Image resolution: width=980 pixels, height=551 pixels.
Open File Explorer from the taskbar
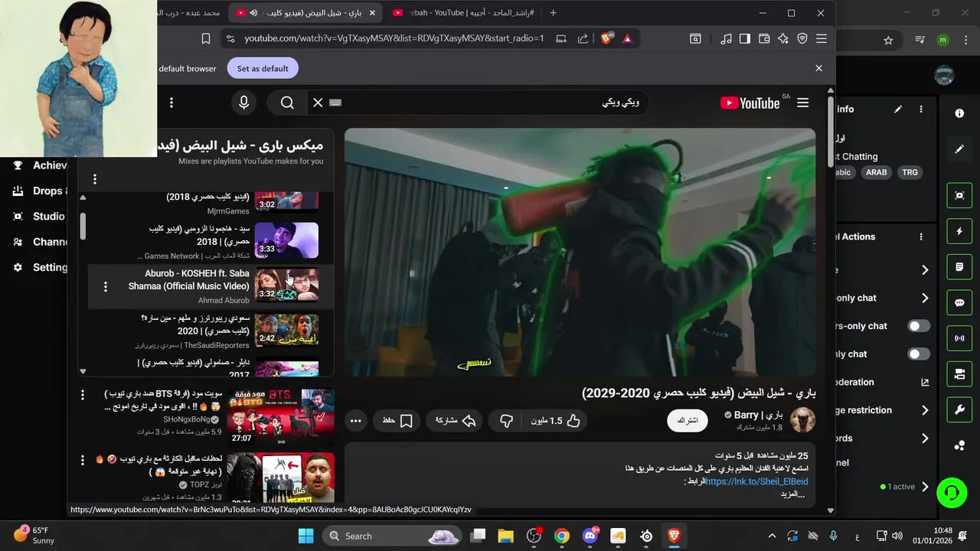(505, 536)
